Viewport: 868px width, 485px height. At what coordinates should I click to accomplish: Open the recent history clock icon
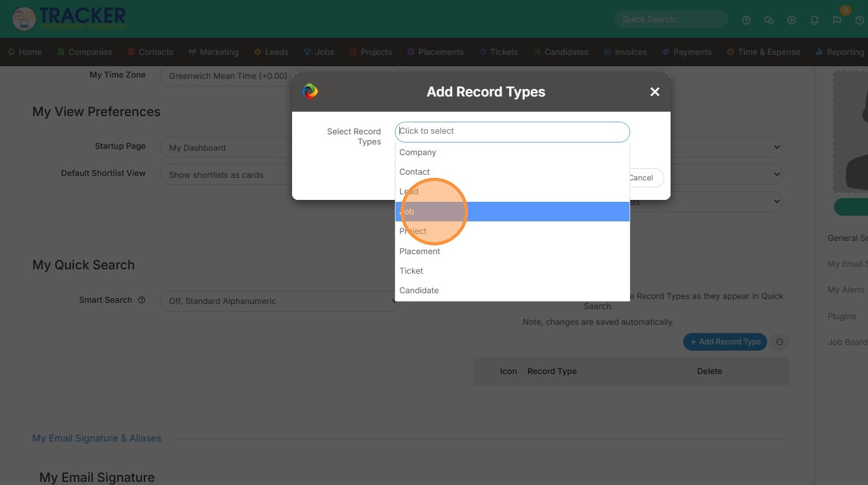point(860,20)
